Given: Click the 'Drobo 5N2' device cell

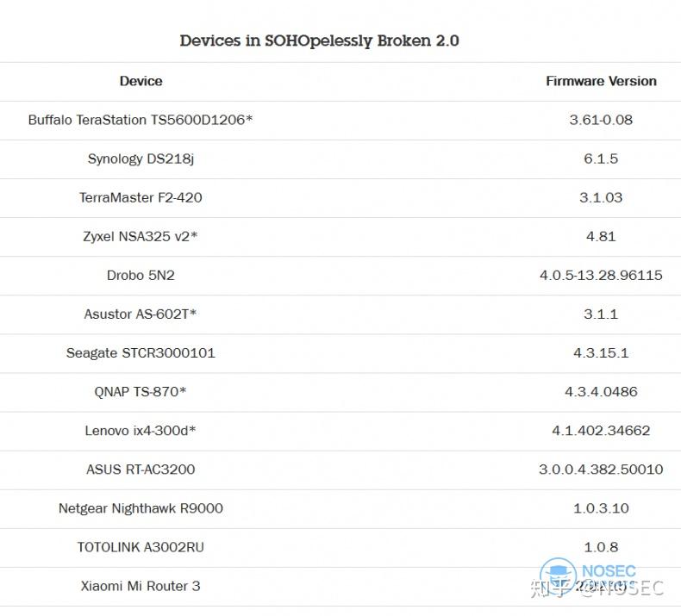Looking at the screenshot, I should pos(141,275).
